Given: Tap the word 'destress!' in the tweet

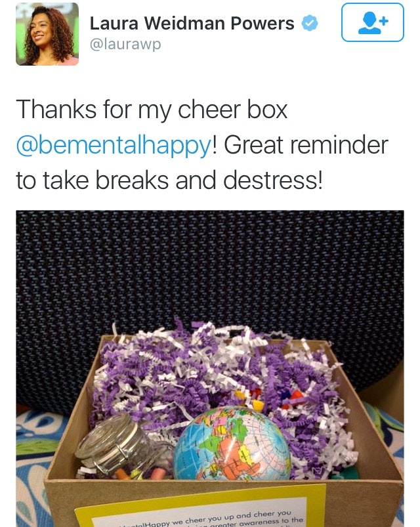Looking at the screenshot, I should (273, 180).
